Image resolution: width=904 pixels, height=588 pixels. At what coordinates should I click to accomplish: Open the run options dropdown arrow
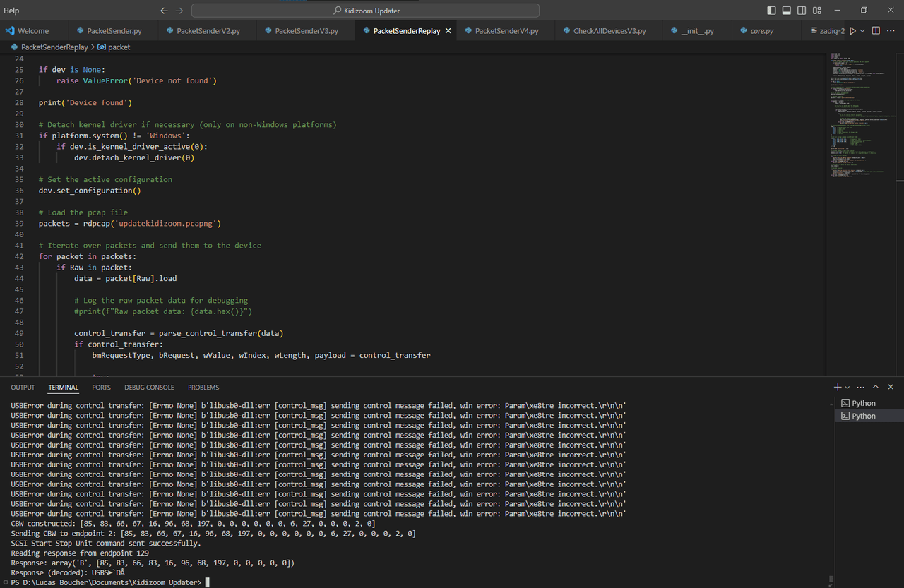862,31
